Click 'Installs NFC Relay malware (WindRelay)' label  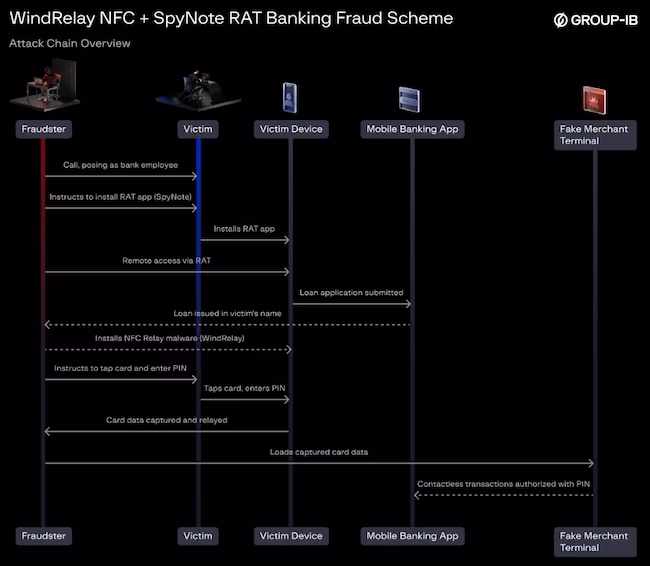click(170, 338)
